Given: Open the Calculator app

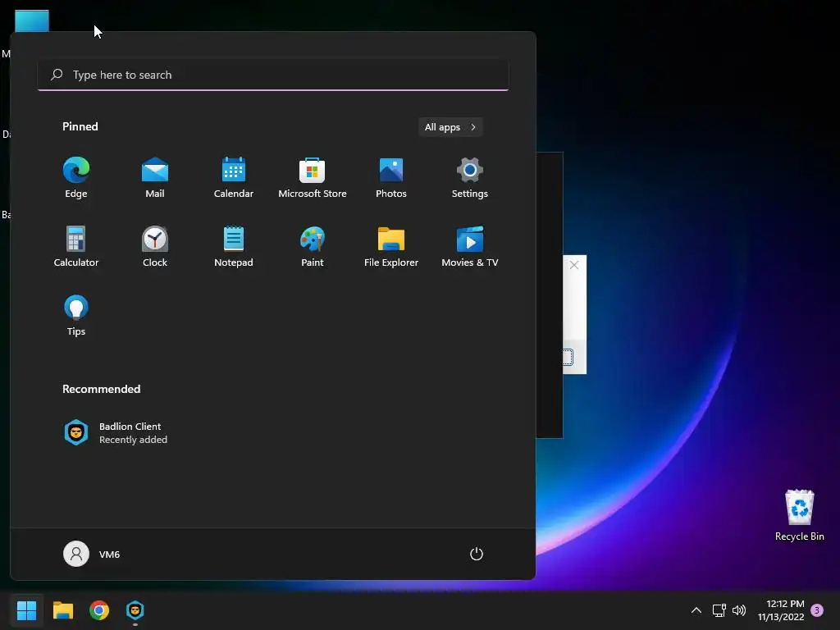Looking at the screenshot, I should pyautogui.click(x=76, y=247).
